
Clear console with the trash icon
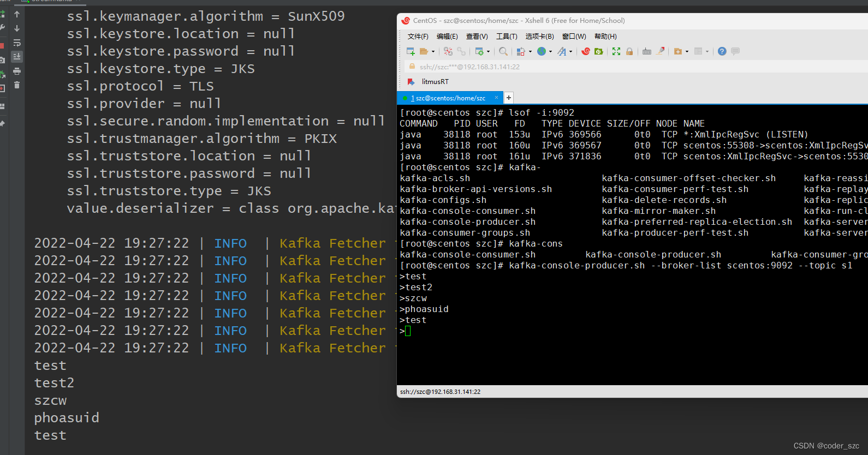coord(17,85)
